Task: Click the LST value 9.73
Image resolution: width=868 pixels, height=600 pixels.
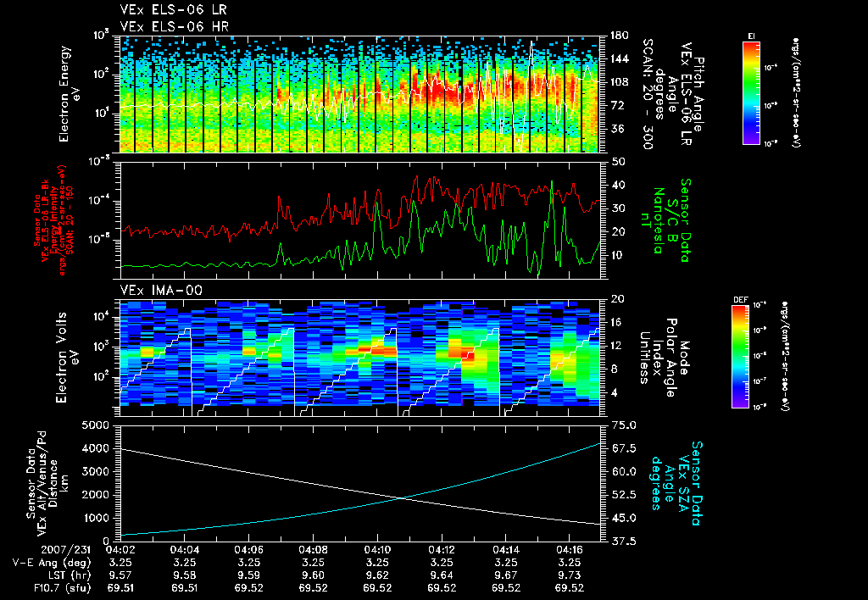Action: click(x=570, y=575)
